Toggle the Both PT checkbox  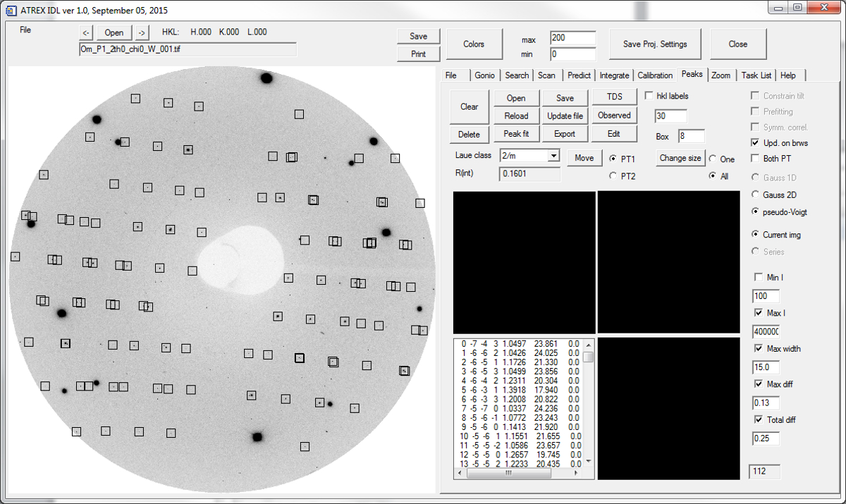pyautogui.click(x=756, y=159)
